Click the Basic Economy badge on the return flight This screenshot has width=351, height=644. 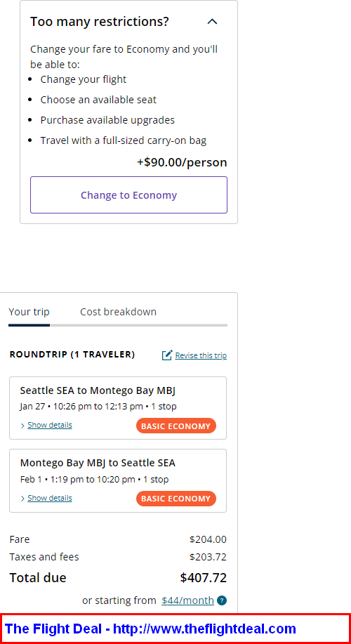click(176, 499)
